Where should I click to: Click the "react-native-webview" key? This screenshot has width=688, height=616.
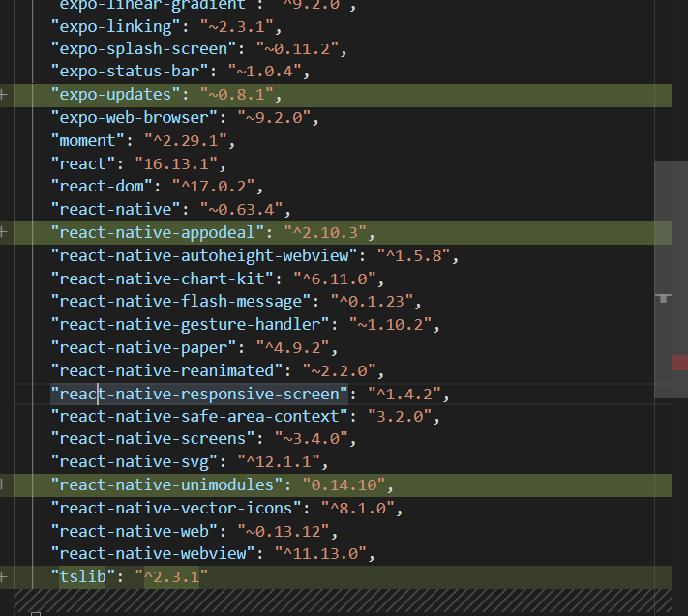[153, 554]
